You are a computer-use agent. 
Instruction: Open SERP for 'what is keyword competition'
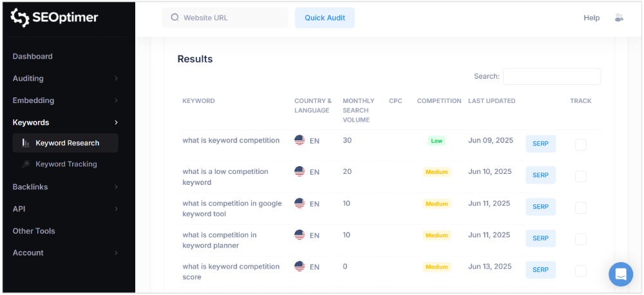point(540,144)
